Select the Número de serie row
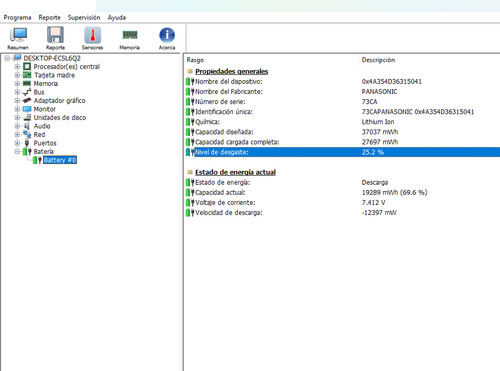 [x=342, y=102]
